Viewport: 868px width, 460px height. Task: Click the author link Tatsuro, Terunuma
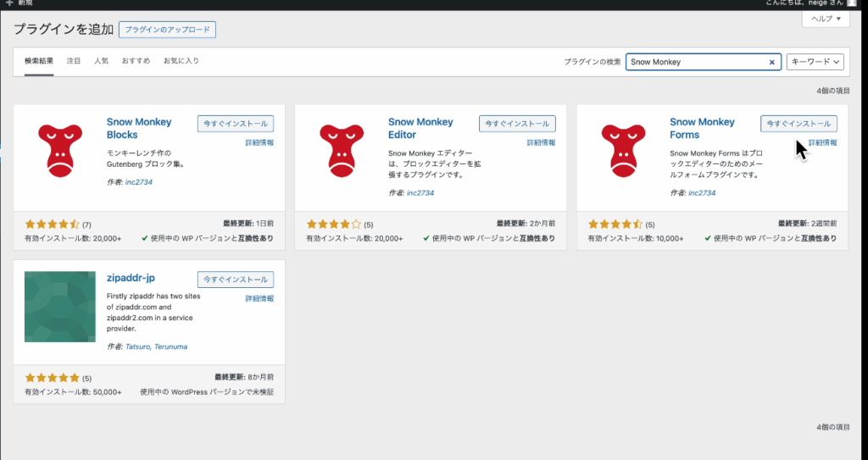pyautogui.click(x=159, y=346)
